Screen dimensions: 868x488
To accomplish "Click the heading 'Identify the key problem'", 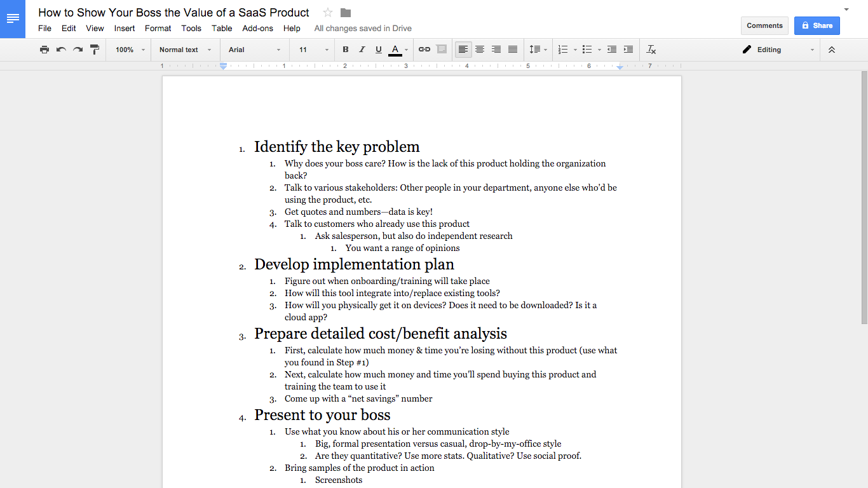I will tap(337, 147).
